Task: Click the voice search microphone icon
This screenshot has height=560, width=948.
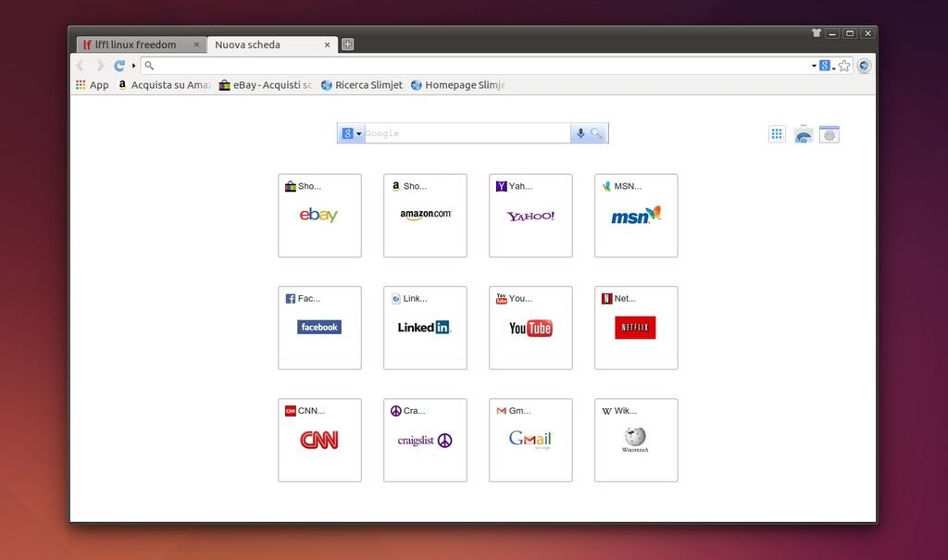Action: tap(580, 133)
